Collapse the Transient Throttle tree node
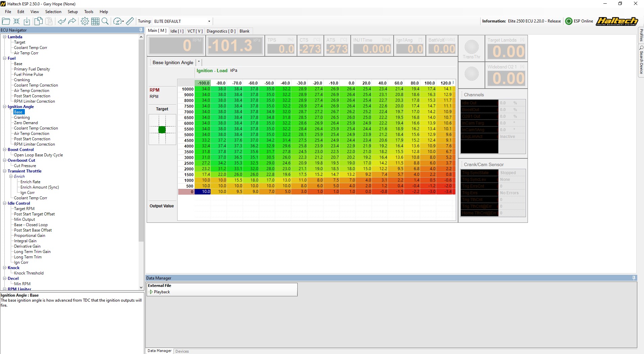Image resolution: width=644 pixels, height=354 pixels. pos(5,171)
